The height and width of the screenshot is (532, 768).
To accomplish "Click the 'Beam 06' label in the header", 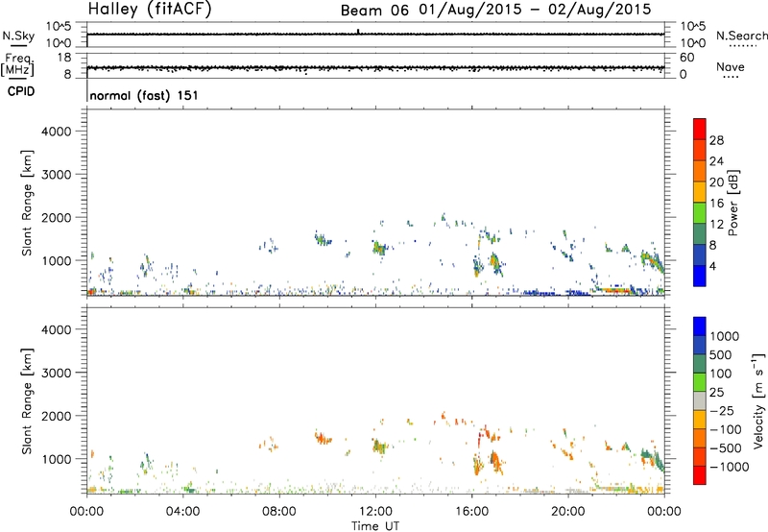I will (x=374, y=11).
